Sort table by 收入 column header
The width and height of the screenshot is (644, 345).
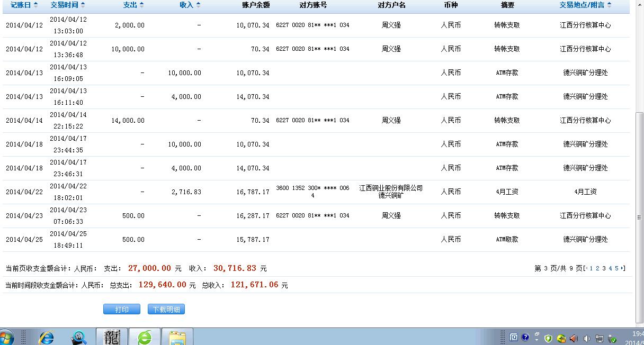click(x=190, y=5)
